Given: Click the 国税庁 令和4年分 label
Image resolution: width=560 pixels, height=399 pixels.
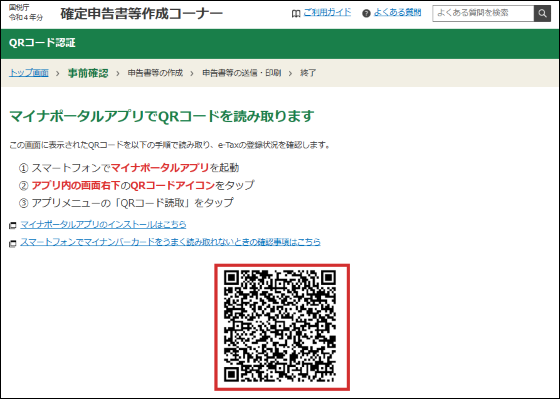Looking at the screenshot, I should 25,13.
